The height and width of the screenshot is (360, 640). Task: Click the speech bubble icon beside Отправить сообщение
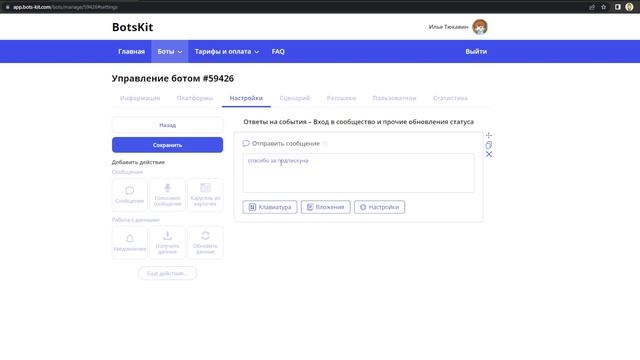tap(246, 143)
